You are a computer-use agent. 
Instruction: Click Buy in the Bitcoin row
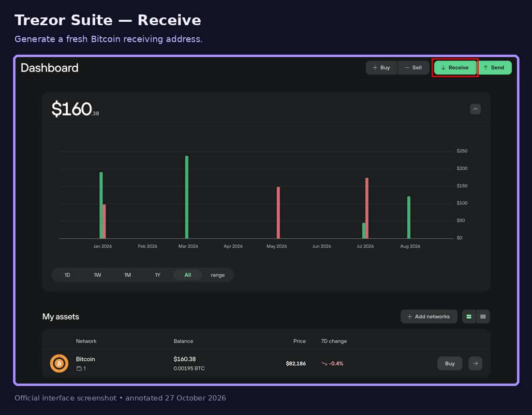tap(450, 363)
